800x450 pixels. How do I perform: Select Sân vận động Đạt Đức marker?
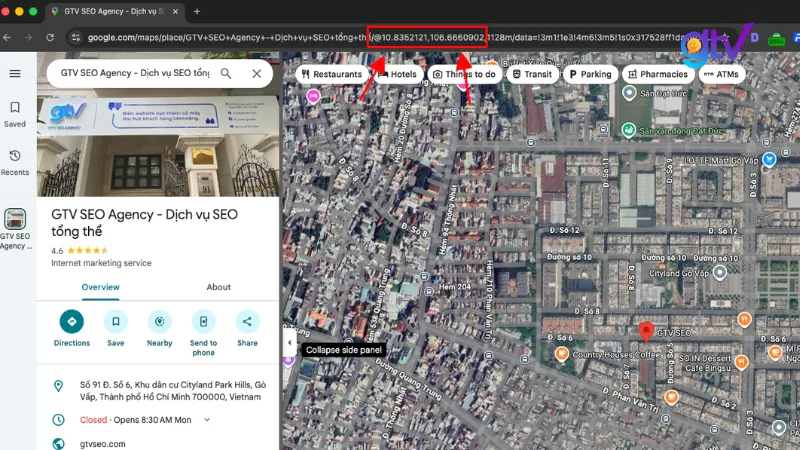(x=629, y=130)
